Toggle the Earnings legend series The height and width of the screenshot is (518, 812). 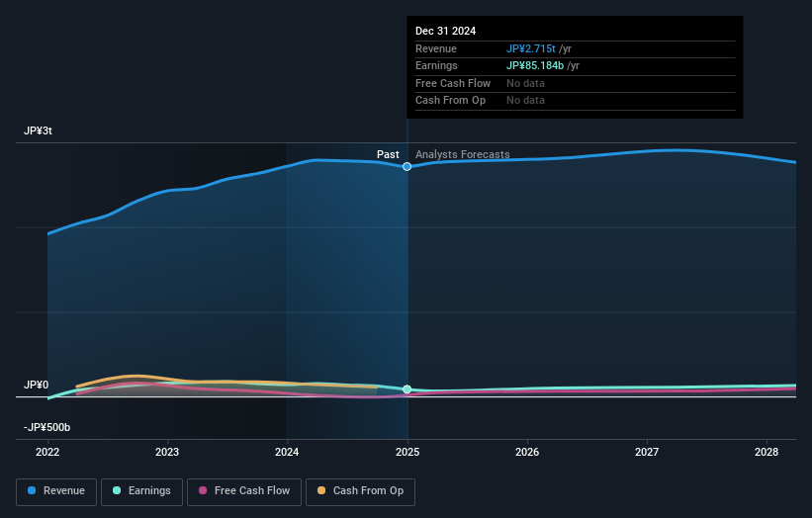[141, 491]
